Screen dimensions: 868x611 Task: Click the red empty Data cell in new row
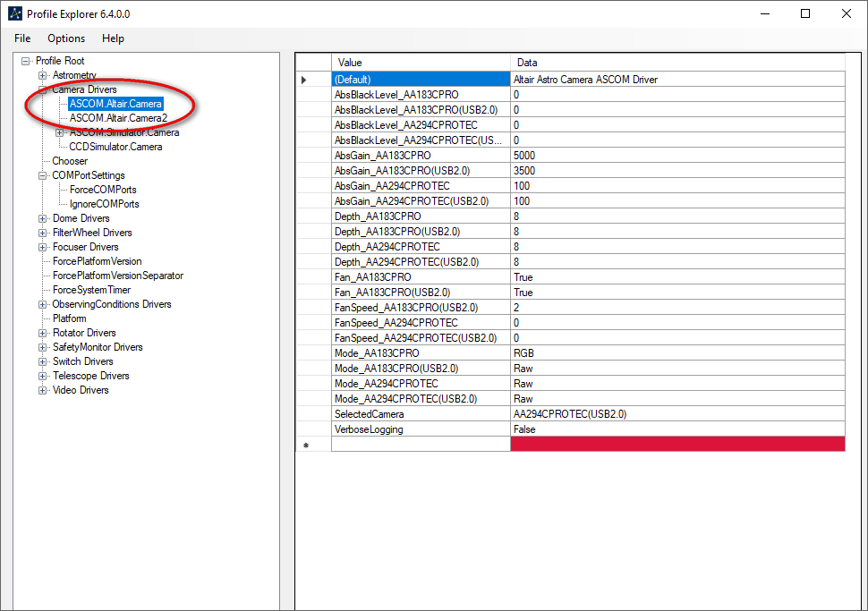(x=677, y=444)
